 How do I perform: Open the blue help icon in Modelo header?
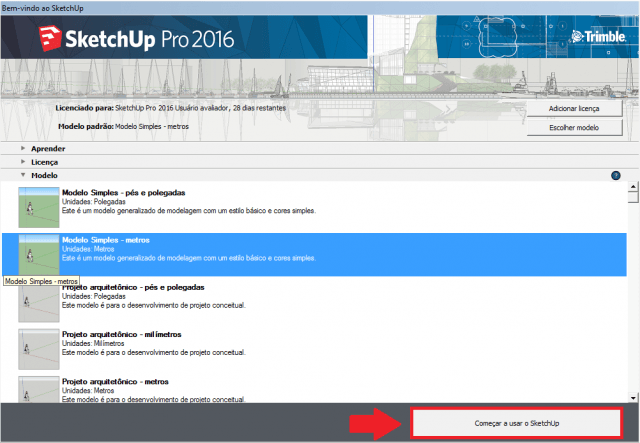[x=616, y=176]
